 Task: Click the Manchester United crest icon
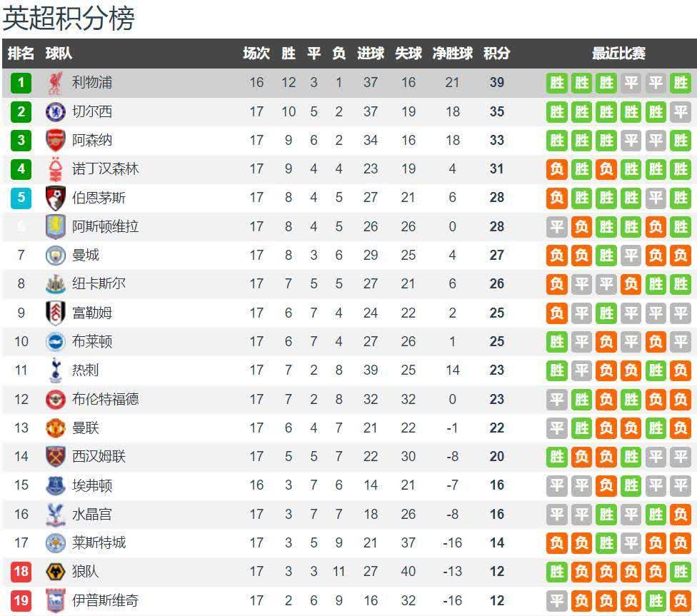point(55,428)
